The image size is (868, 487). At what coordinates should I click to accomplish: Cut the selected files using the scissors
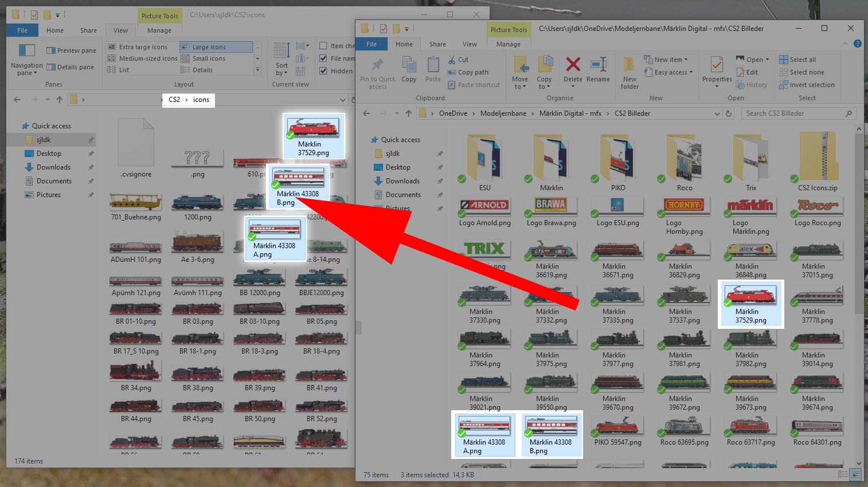pyautogui.click(x=458, y=60)
